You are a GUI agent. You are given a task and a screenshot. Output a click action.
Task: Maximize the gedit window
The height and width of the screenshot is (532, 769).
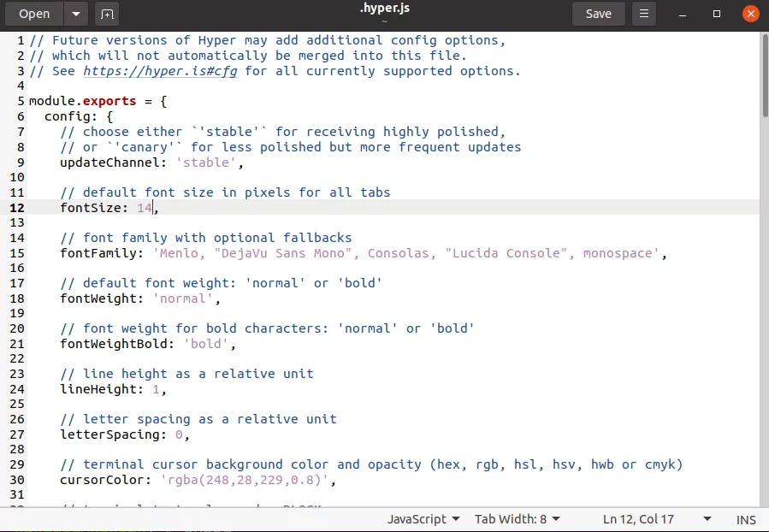(717, 14)
